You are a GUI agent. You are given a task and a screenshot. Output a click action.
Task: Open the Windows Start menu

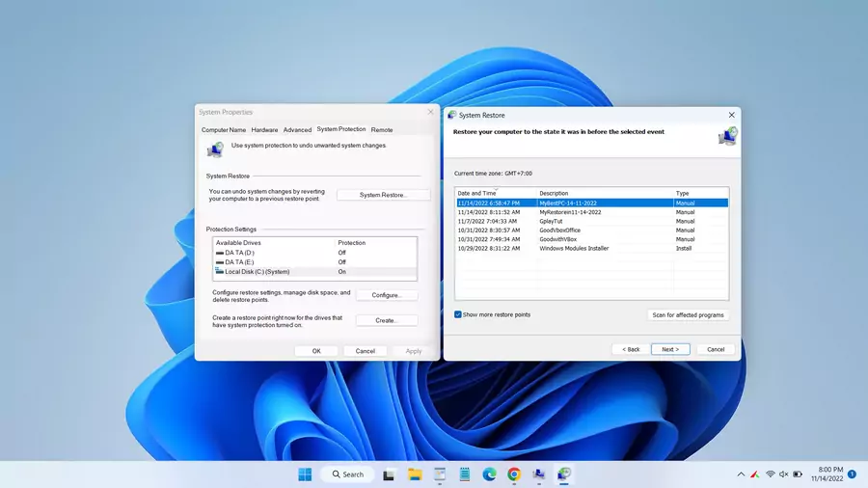click(x=305, y=474)
